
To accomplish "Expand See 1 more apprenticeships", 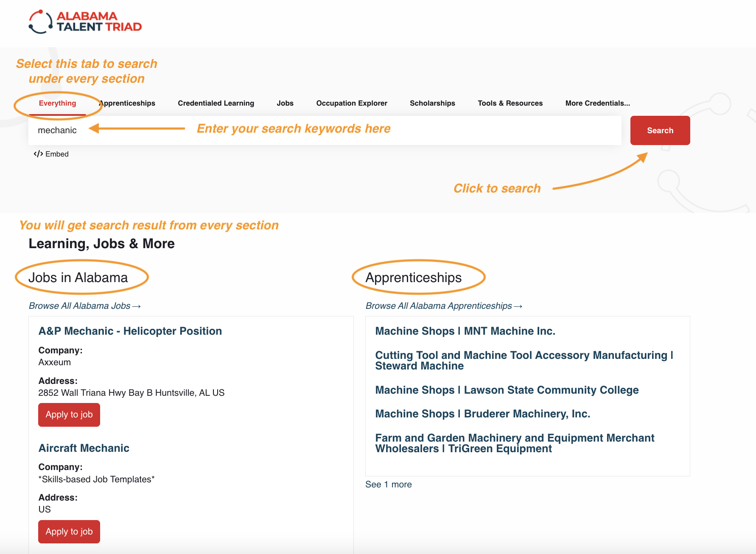I will pyautogui.click(x=388, y=484).
